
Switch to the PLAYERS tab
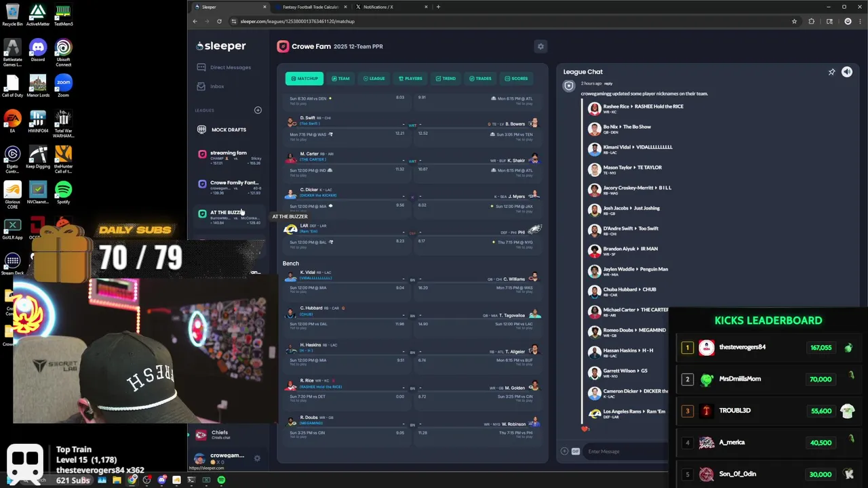pyautogui.click(x=410, y=79)
